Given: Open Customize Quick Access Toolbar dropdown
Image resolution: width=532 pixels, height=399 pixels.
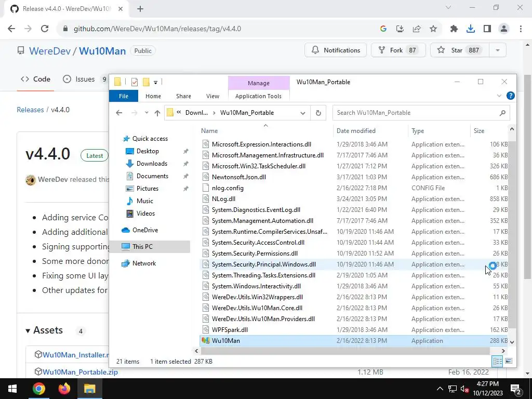Looking at the screenshot, I should pos(155,82).
